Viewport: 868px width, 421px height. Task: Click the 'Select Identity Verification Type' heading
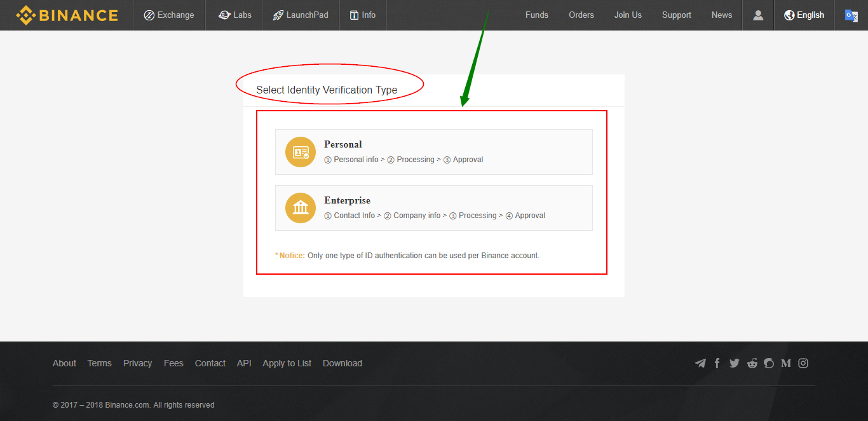coord(327,90)
